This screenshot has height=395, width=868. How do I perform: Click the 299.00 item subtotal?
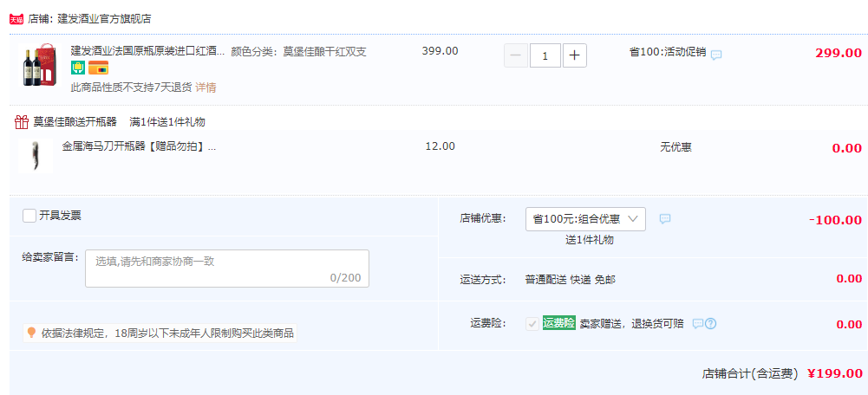click(x=839, y=53)
